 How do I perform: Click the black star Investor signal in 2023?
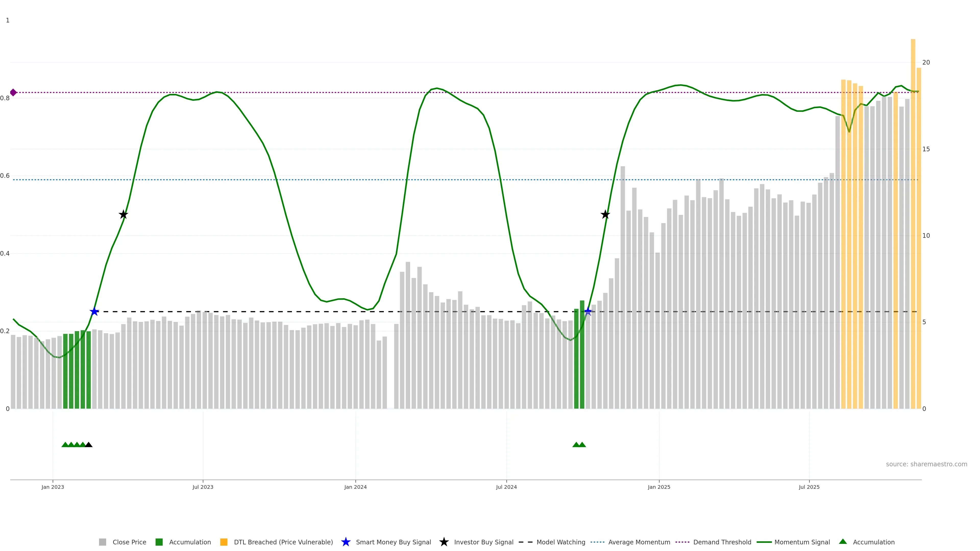pos(123,215)
